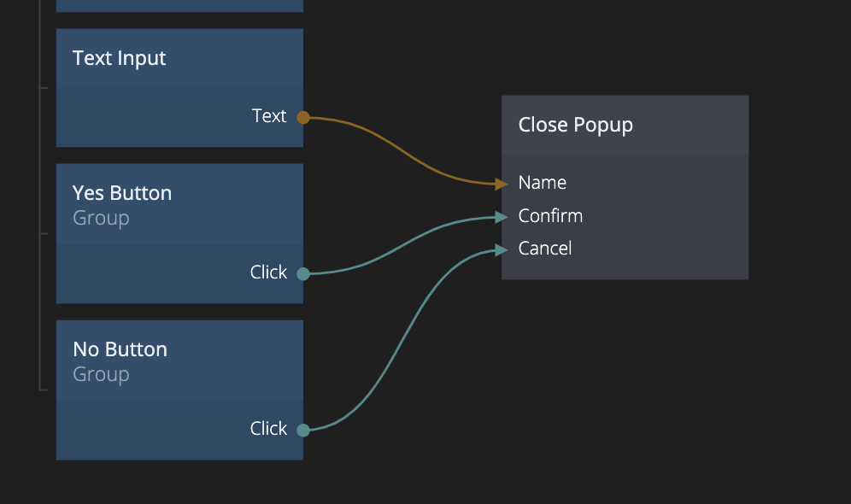Click the Click output label on No Button
851x504 pixels.
pyautogui.click(x=268, y=429)
